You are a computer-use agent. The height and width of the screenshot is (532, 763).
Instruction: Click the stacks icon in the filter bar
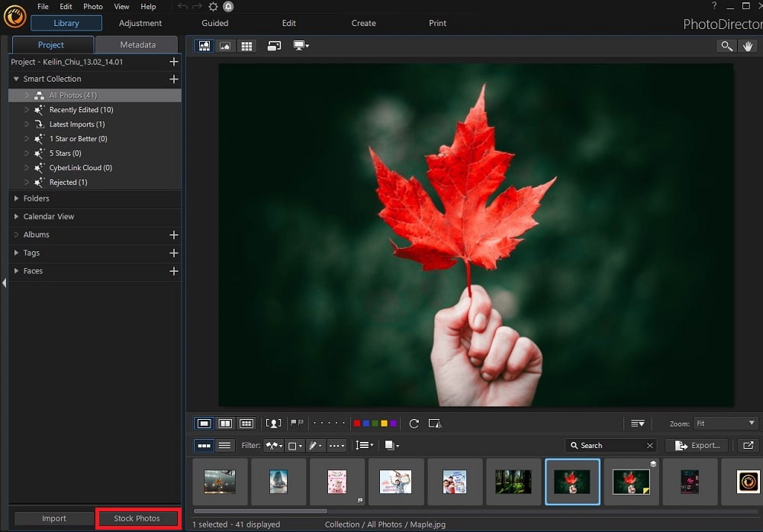click(x=389, y=445)
